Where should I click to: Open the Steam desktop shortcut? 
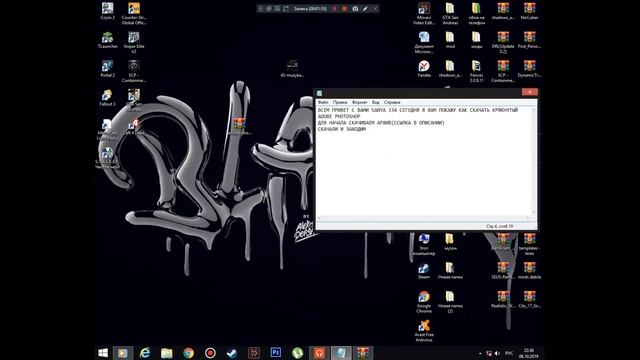tap(424, 271)
